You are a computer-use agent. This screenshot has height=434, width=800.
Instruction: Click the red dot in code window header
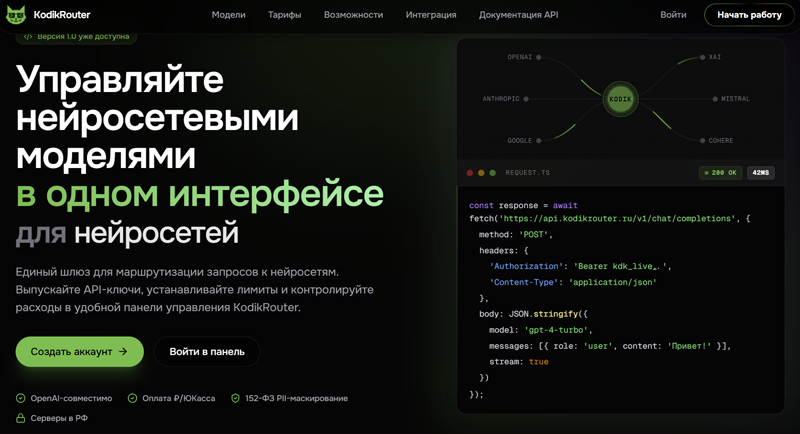click(x=470, y=173)
